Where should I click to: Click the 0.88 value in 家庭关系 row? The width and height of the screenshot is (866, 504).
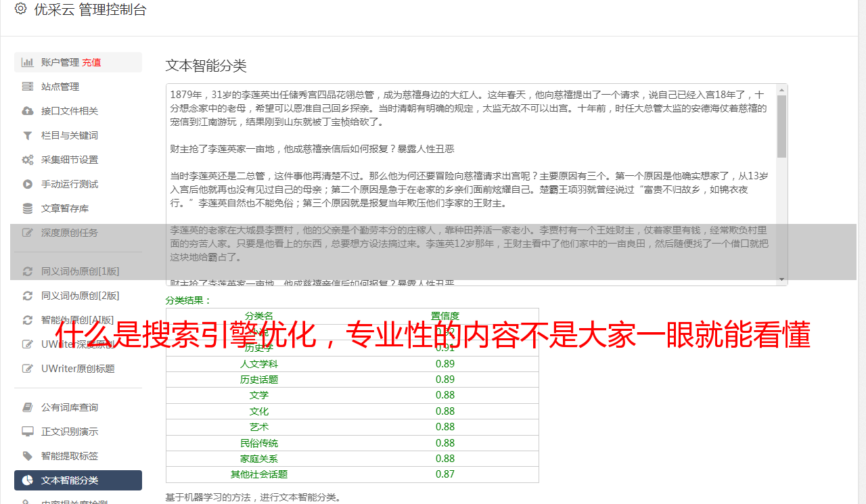click(445, 459)
